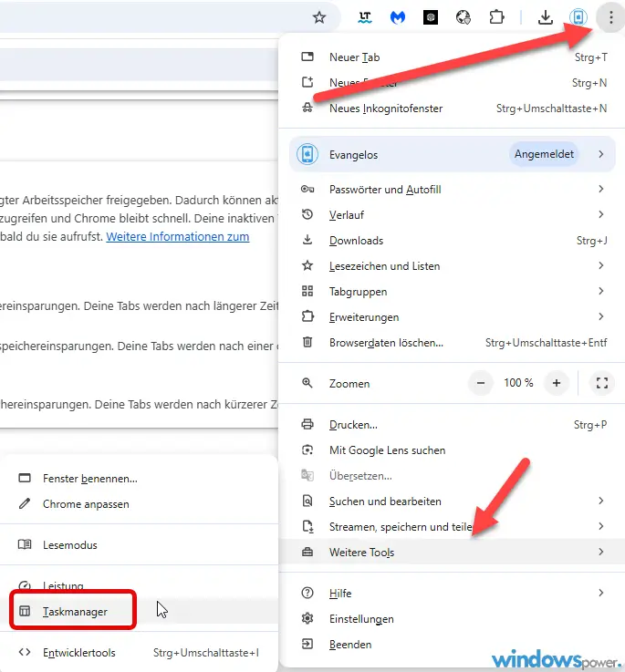The height and width of the screenshot is (672, 625).
Task: Expand Suchen und bearbeiten chevron
Action: coord(601,501)
